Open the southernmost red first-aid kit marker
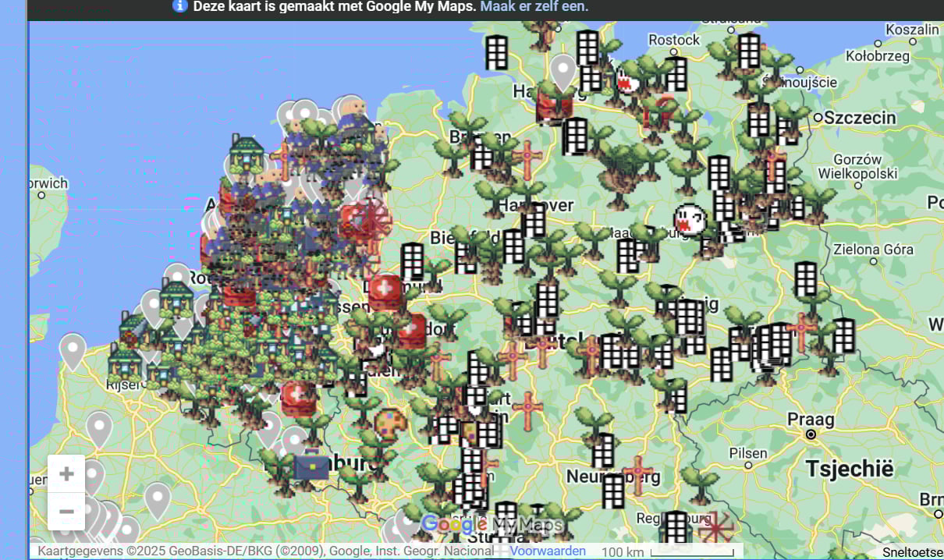This screenshot has height=560, width=944. (x=299, y=398)
